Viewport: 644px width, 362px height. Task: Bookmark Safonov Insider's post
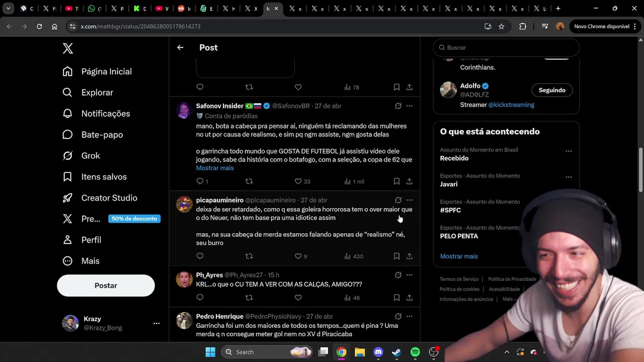(x=396, y=182)
